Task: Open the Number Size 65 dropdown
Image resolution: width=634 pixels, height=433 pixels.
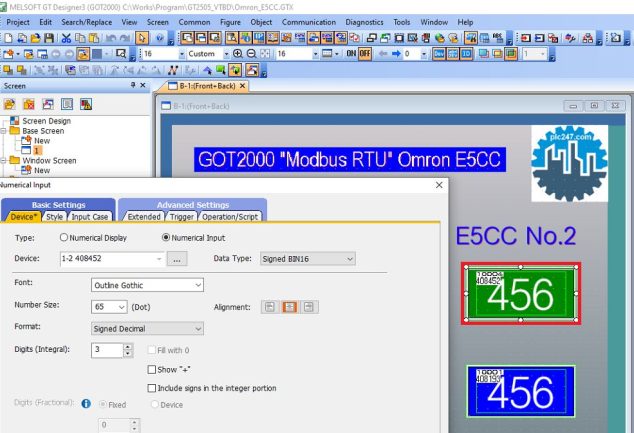Action: pos(121,307)
